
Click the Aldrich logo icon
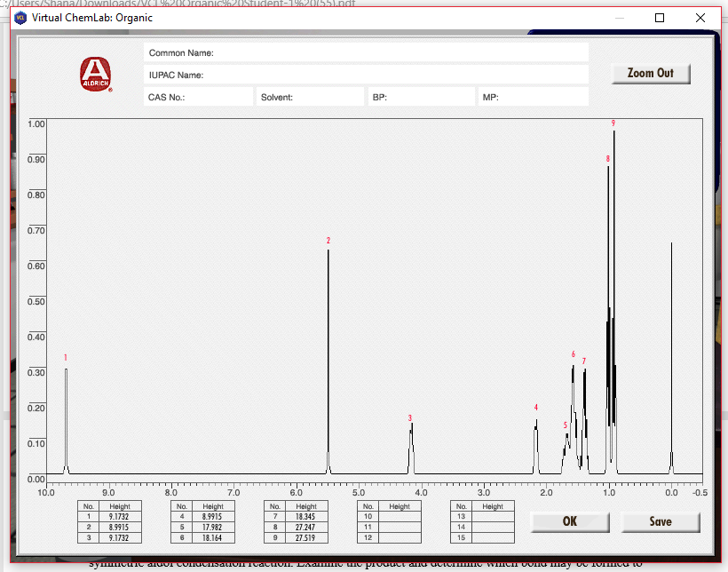coord(96,75)
